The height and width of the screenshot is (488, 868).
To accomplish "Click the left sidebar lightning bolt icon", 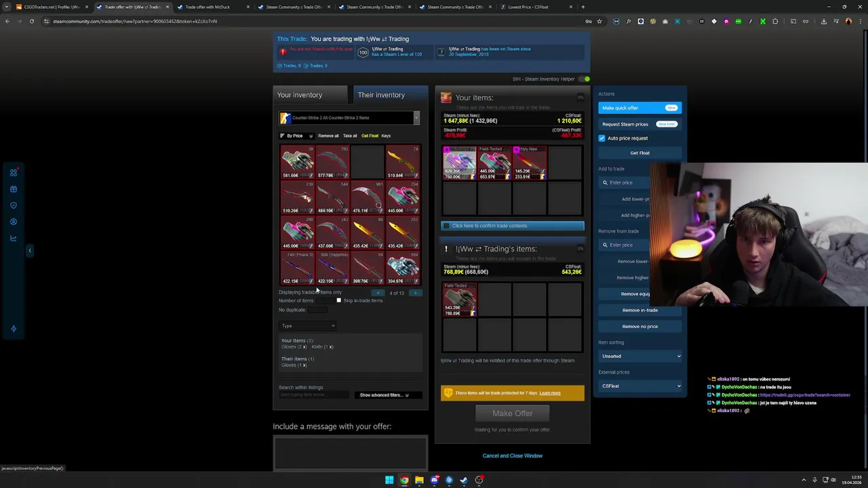I will pyautogui.click(x=14, y=329).
